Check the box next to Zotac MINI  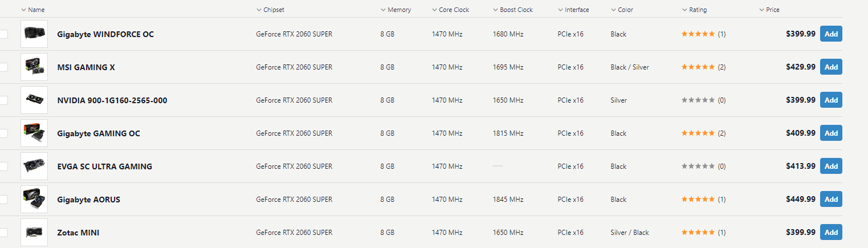(3, 233)
